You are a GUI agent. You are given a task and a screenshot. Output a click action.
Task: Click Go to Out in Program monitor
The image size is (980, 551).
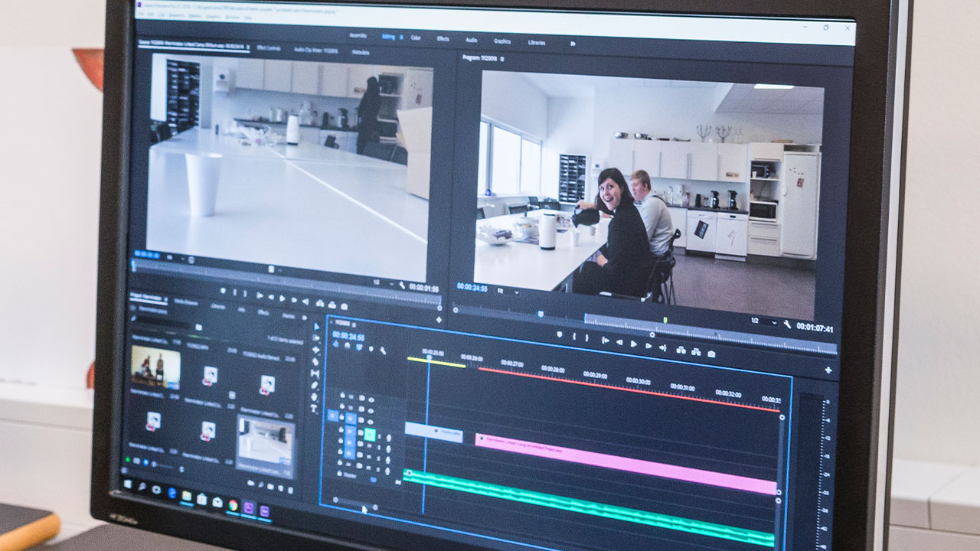pos(663,347)
